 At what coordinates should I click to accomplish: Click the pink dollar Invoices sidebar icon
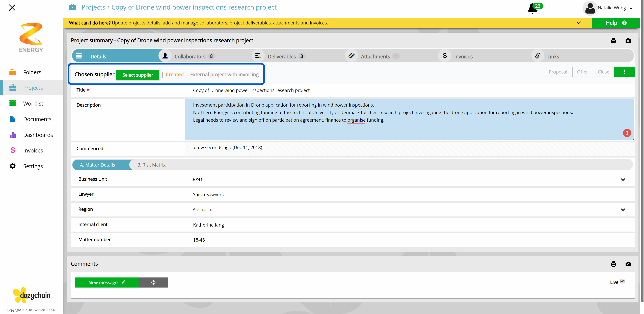(13, 150)
